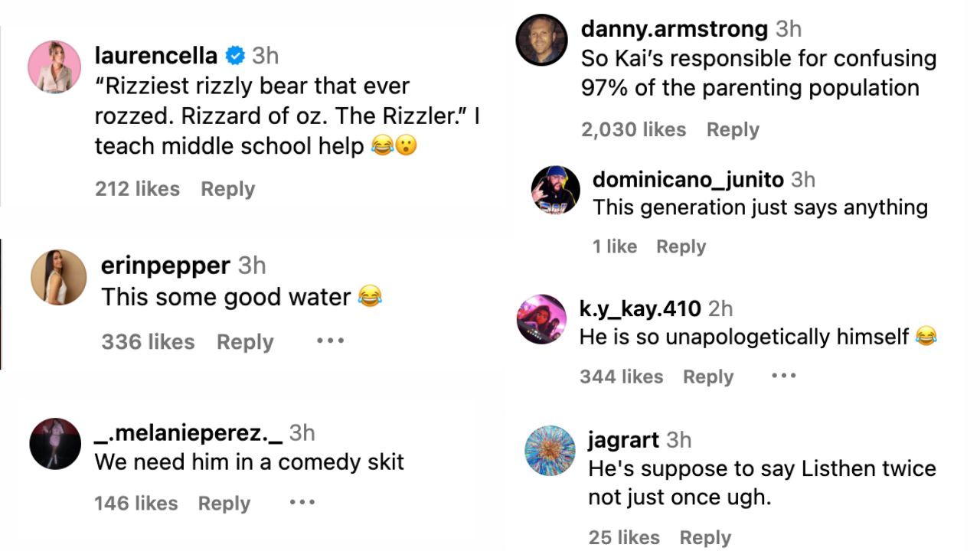View 336 likes on erinpepper's comment
This screenshot has height=551, width=980.
pyautogui.click(x=148, y=342)
